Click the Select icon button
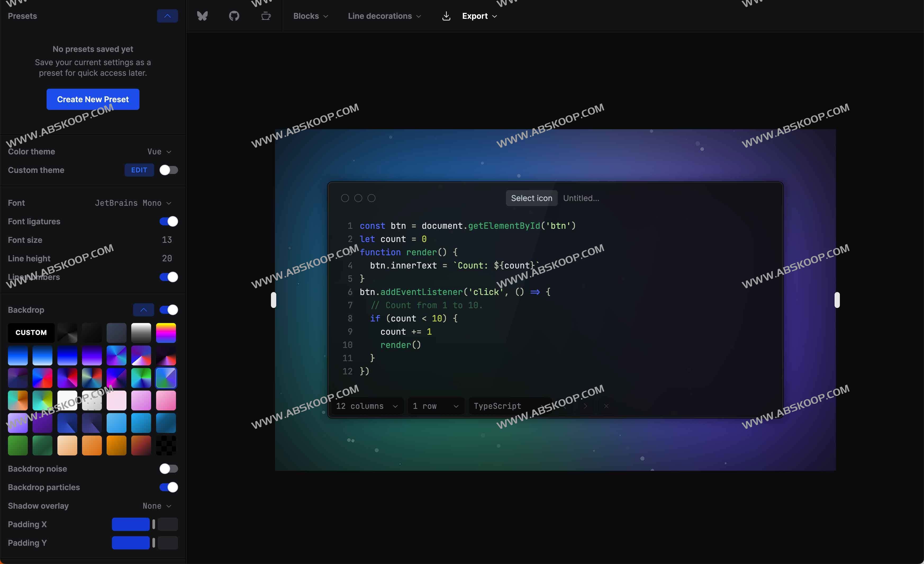The height and width of the screenshot is (564, 924). pyautogui.click(x=531, y=198)
